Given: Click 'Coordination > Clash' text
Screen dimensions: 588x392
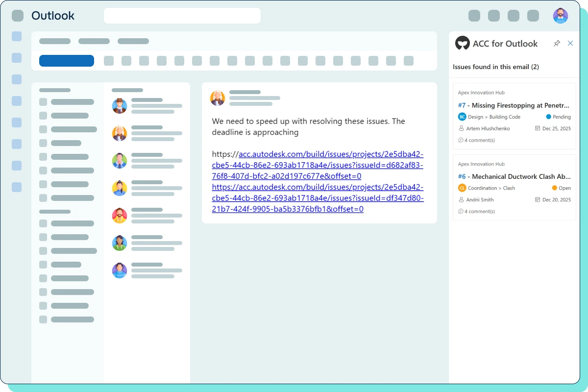Looking at the screenshot, I should coord(491,188).
